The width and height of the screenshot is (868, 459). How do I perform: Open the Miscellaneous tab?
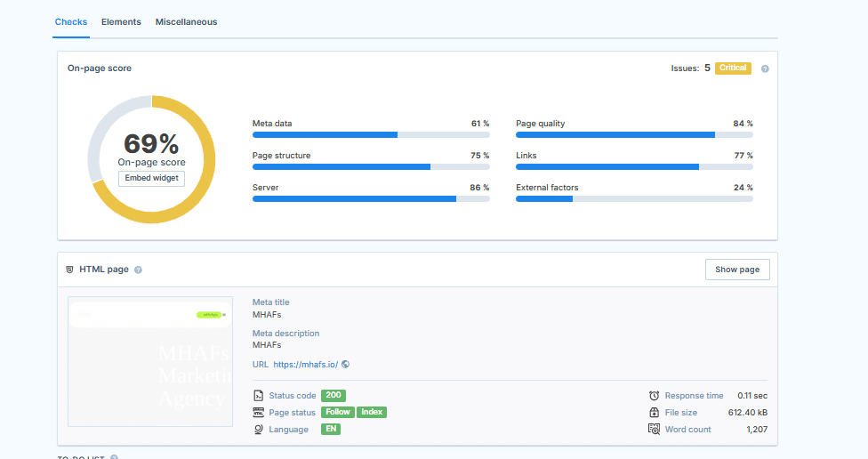(186, 22)
